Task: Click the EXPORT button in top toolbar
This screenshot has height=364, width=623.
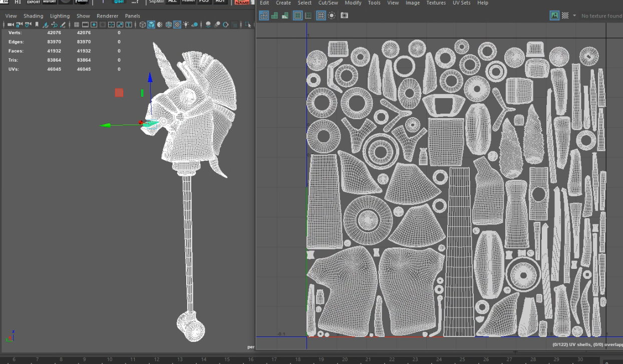Action: [33, 2]
